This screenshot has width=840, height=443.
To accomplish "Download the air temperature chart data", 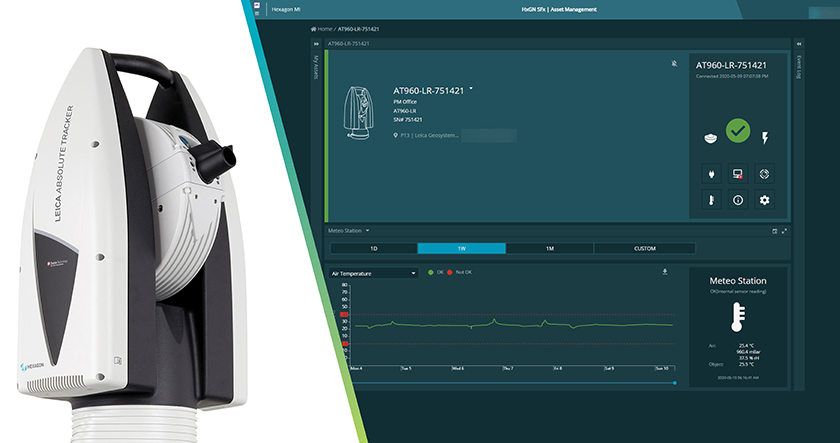I will click(665, 271).
